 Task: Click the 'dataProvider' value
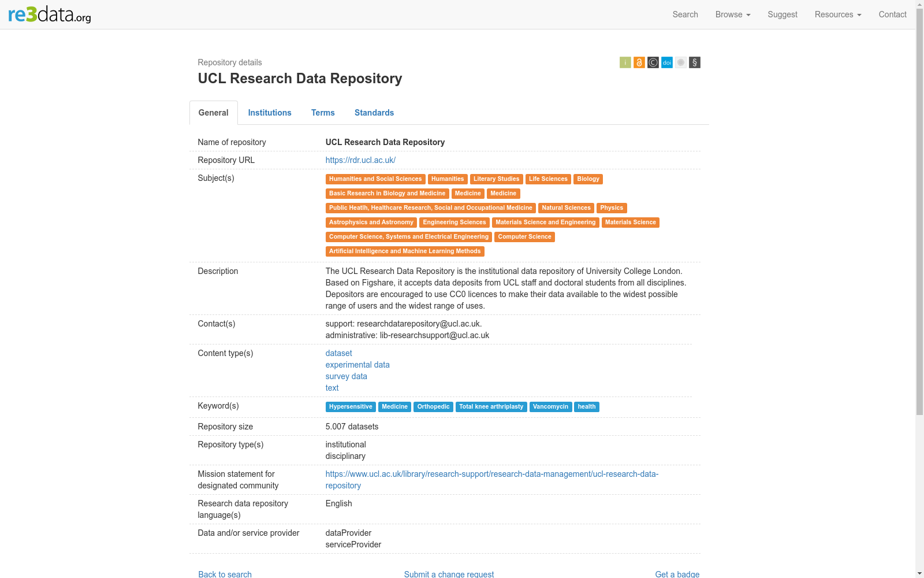349,533
